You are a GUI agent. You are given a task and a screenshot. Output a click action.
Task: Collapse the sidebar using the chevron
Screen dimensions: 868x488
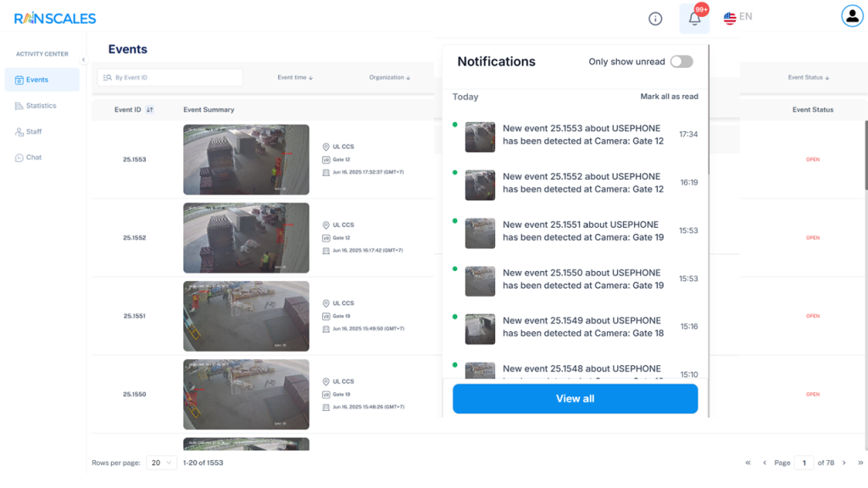[x=83, y=59]
